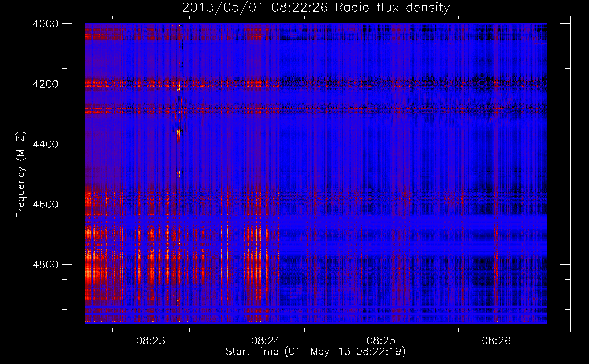Click the 08:23 time axis label

point(151,341)
